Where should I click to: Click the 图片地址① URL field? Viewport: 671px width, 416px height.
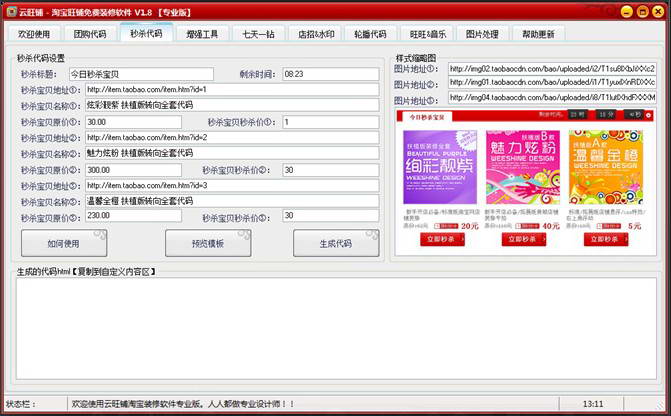[552, 68]
